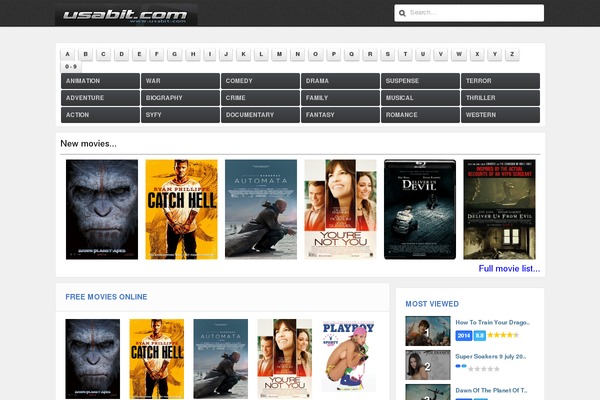The image size is (600, 400).
Task: Open the Thriller genre
Action: [x=500, y=98]
